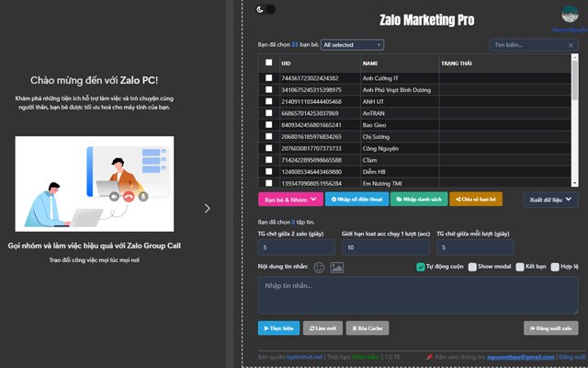Click the Zalo Group Call illustration
The height and width of the screenshot is (368, 588).
click(x=94, y=184)
